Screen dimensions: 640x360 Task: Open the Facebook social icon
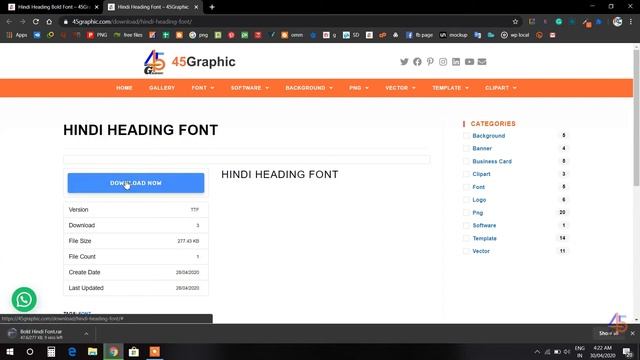[417, 62]
